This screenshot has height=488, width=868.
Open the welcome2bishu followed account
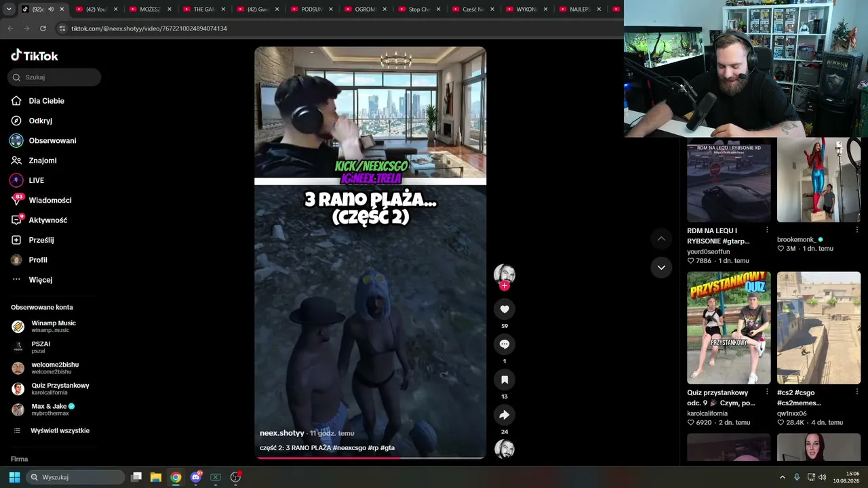(x=45, y=368)
